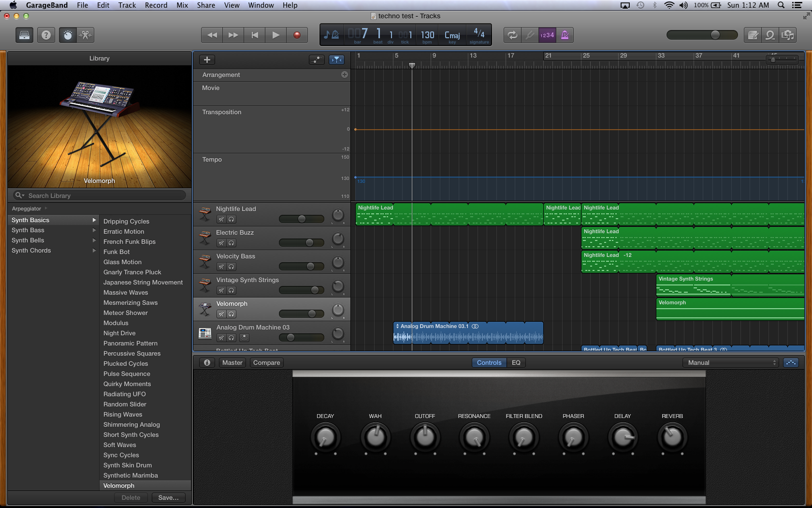Toggle Count-in 1234 button
812x508 pixels.
point(547,35)
